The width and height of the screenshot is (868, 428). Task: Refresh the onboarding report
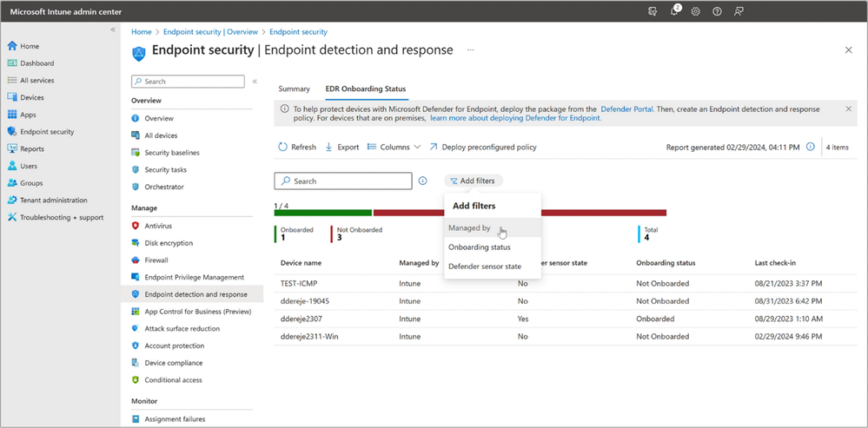296,147
